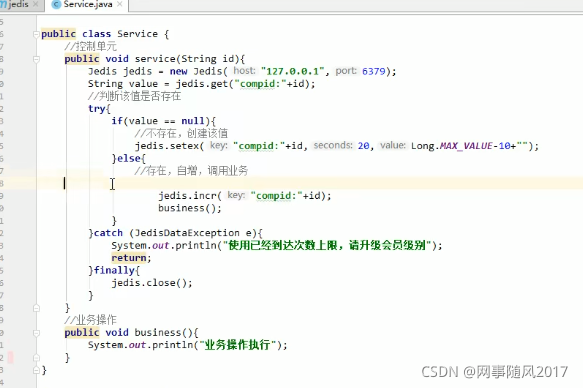Collapse the service(String id) method fold marker
583x388 pixels.
click(x=36, y=59)
